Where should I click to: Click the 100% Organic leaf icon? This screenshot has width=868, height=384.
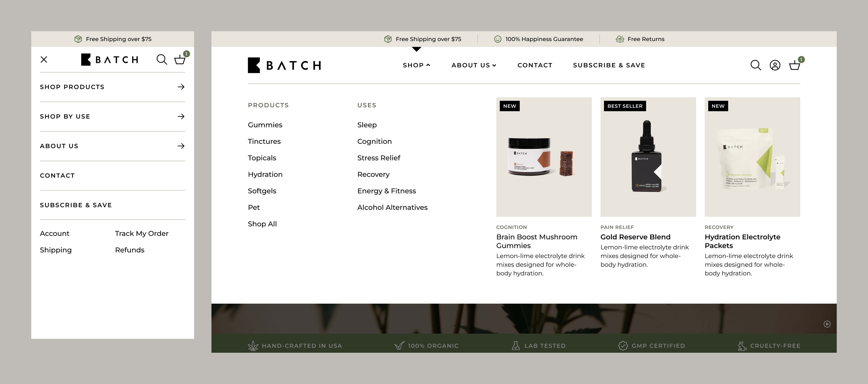(399, 346)
